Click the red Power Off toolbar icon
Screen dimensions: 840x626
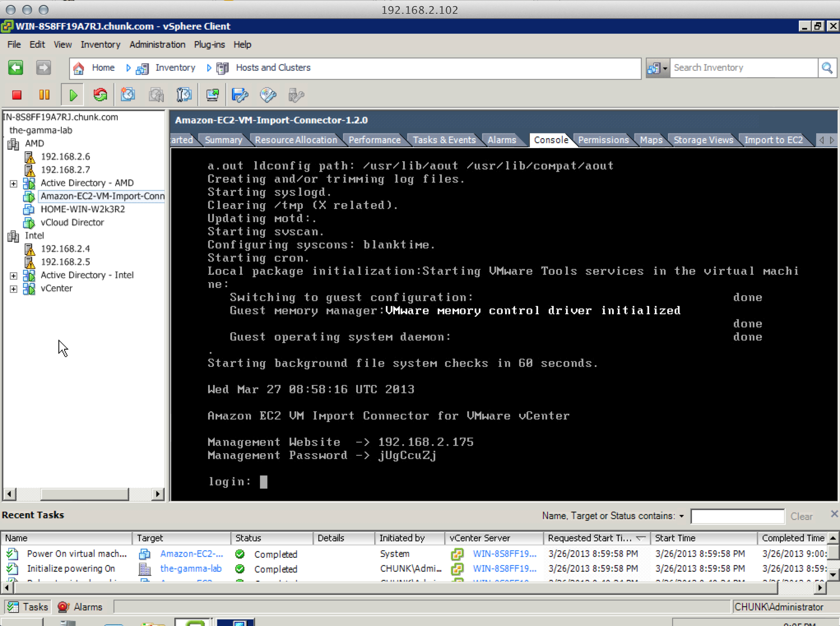click(x=17, y=95)
